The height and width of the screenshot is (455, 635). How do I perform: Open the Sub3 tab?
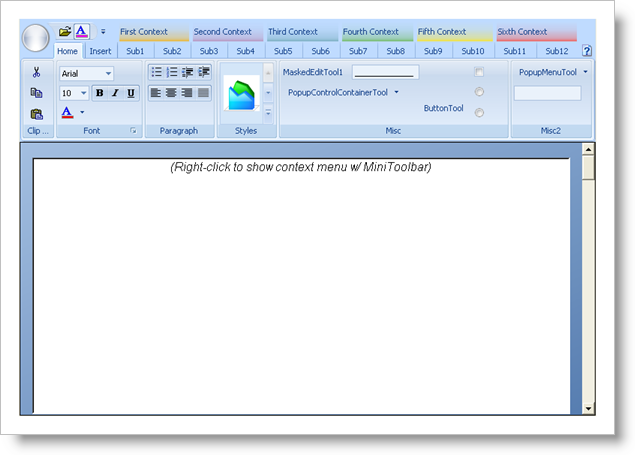coord(209,51)
